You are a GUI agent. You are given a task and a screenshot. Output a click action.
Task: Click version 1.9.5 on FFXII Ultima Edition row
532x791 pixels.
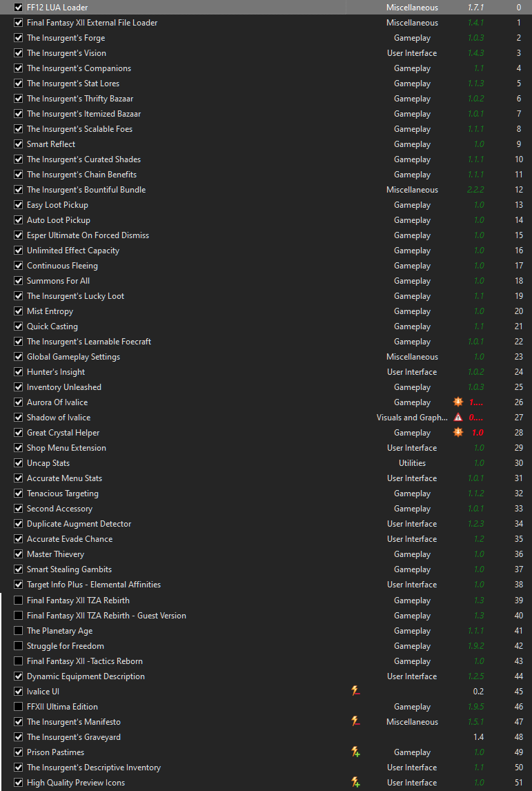point(475,706)
